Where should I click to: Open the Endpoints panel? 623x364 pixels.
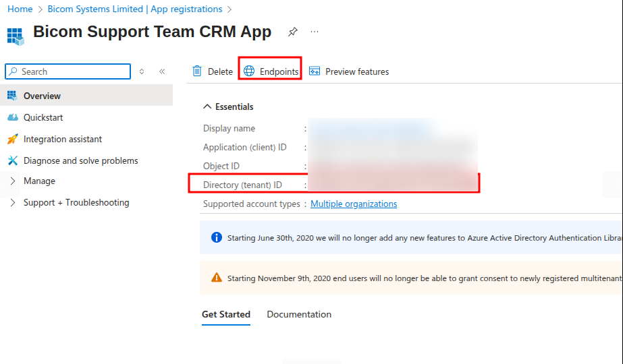pyautogui.click(x=271, y=71)
